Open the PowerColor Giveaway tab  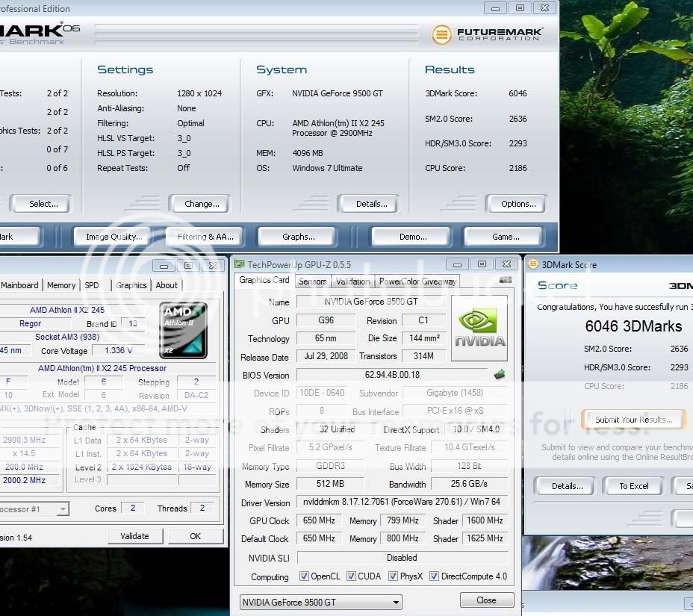(x=417, y=281)
